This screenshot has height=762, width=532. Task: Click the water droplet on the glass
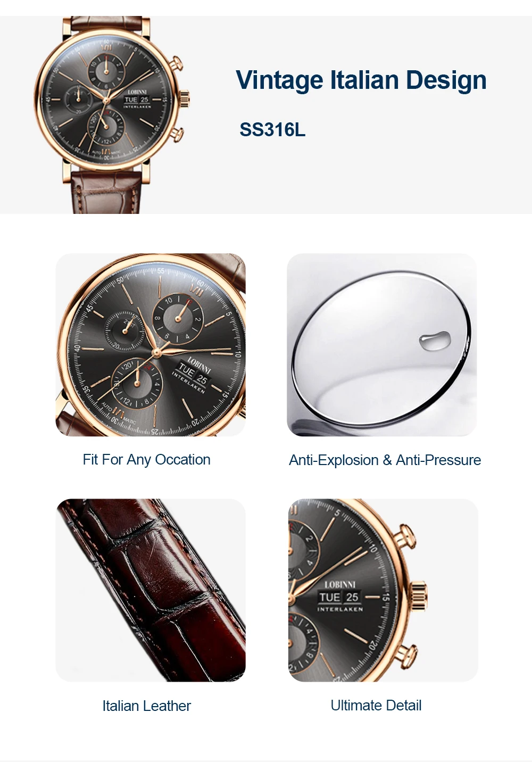click(435, 341)
